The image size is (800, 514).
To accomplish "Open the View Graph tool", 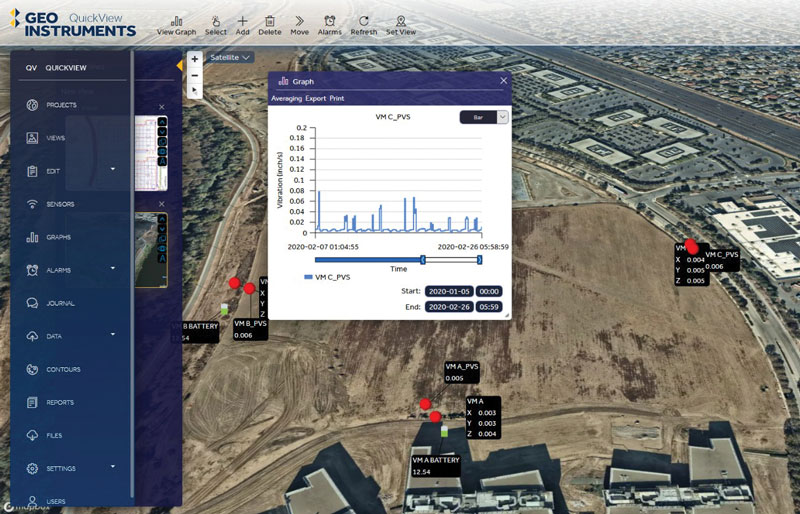I will 176,25.
